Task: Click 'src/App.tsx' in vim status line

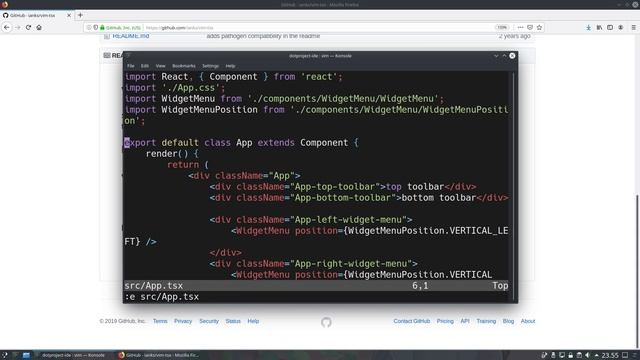Action: tap(153, 286)
